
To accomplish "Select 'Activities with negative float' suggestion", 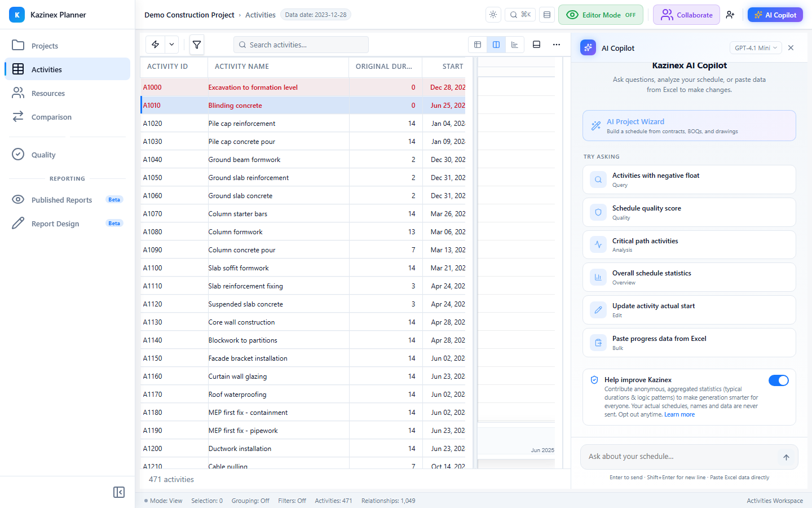I will tap(689, 179).
